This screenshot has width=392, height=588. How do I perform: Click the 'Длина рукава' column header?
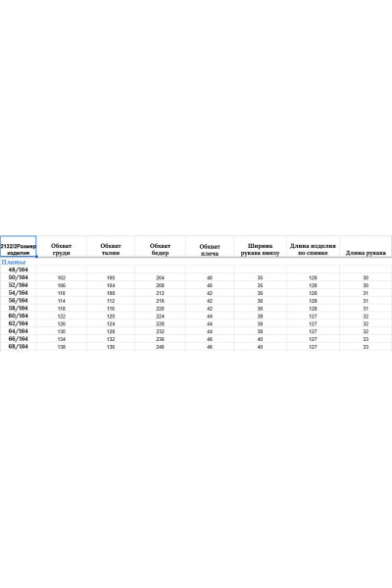point(366,253)
